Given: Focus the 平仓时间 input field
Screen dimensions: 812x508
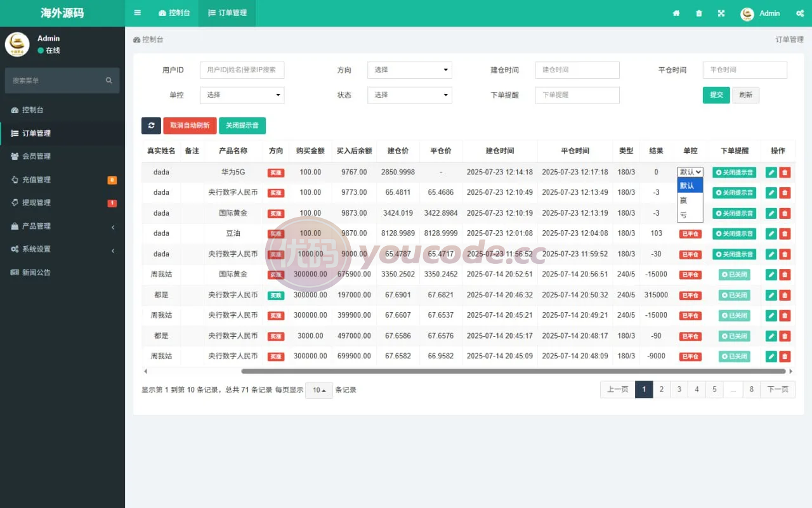Looking at the screenshot, I should coord(745,70).
